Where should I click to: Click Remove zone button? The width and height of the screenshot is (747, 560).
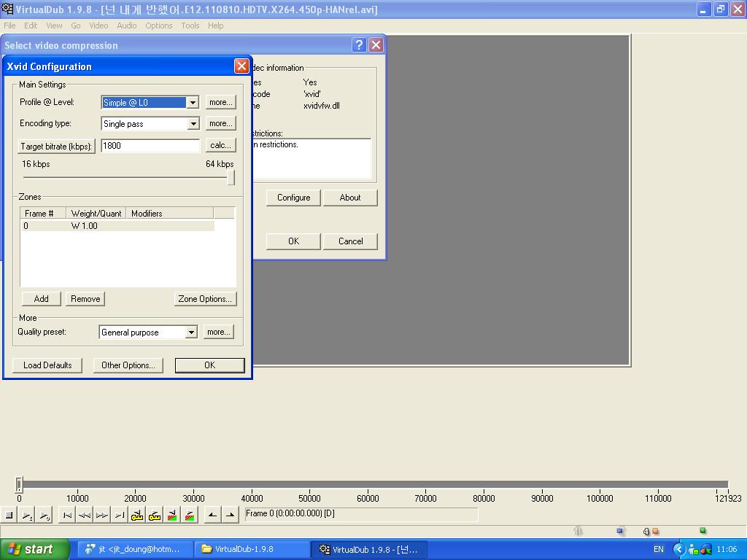point(85,298)
